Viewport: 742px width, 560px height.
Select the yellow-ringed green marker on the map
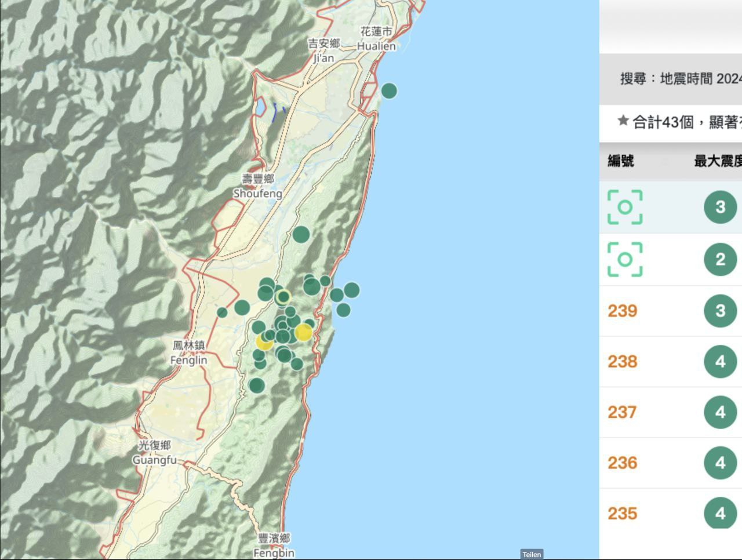283,297
